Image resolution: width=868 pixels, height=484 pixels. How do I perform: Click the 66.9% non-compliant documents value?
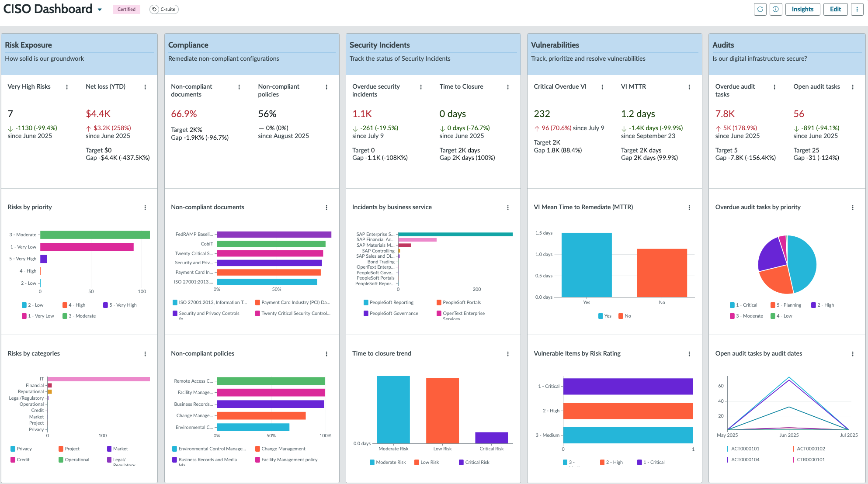pos(184,114)
